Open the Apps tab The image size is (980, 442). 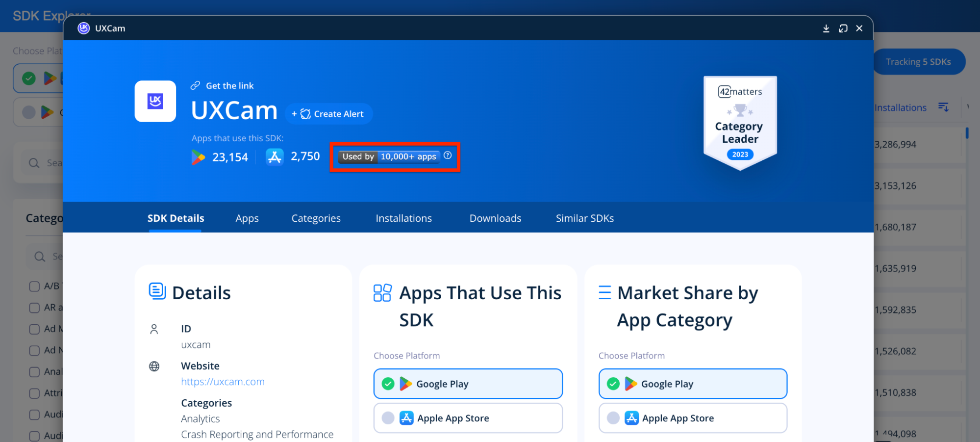point(247,218)
